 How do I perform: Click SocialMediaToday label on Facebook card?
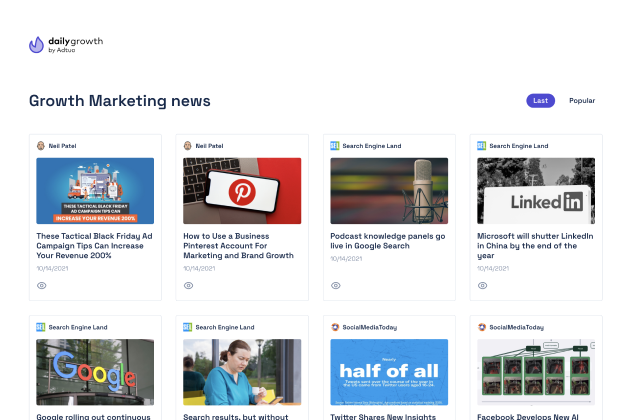[517, 327]
